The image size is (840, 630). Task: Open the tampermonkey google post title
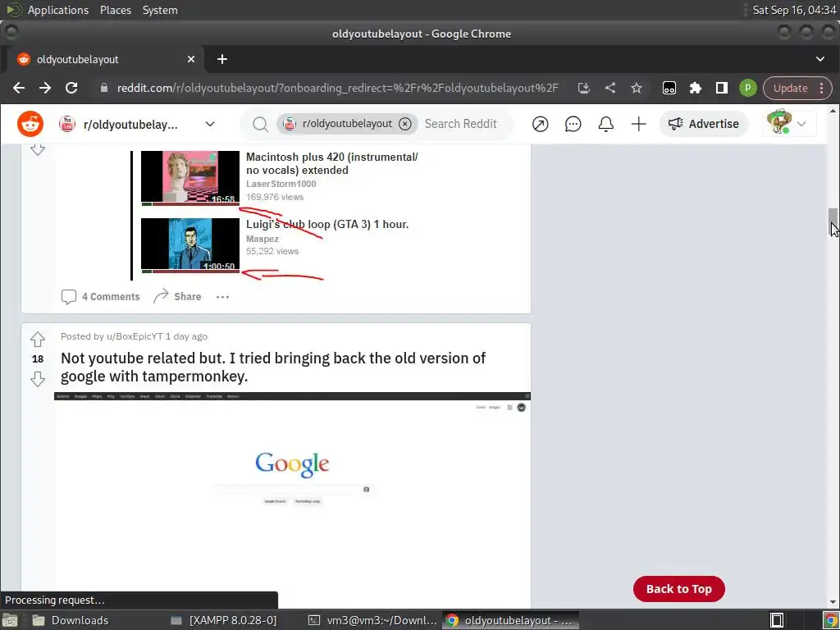[273, 367]
